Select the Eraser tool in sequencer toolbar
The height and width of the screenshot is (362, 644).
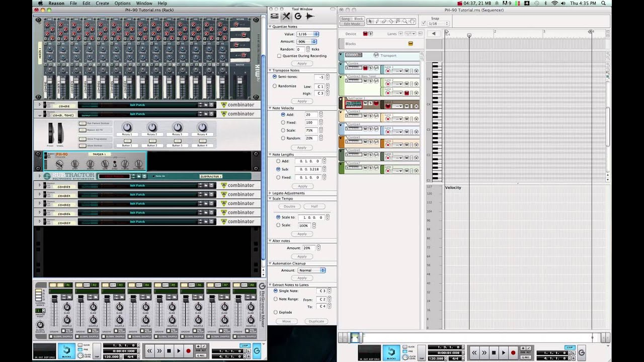[x=384, y=21]
